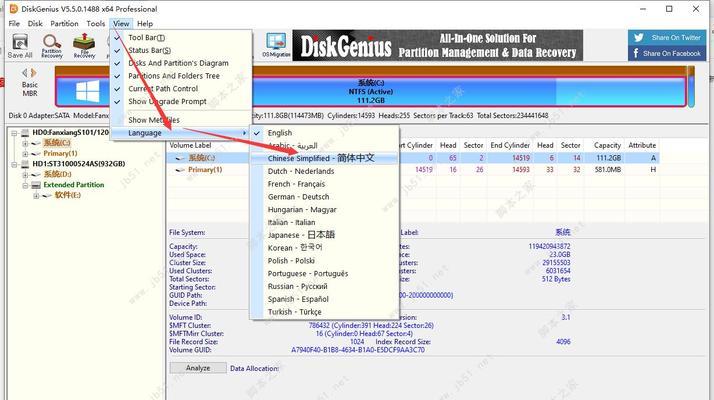Expand the Primary(1) tree node
The height and width of the screenshot is (400, 714).
(25, 154)
